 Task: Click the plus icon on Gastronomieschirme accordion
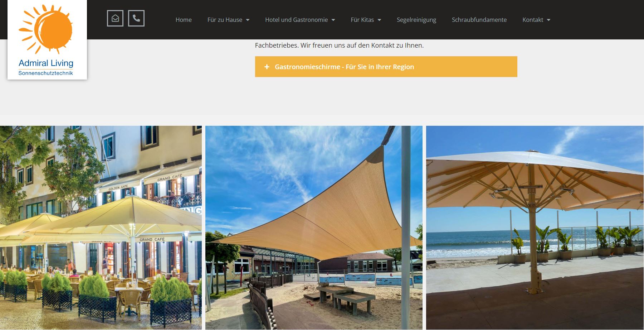pyautogui.click(x=267, y=67)
